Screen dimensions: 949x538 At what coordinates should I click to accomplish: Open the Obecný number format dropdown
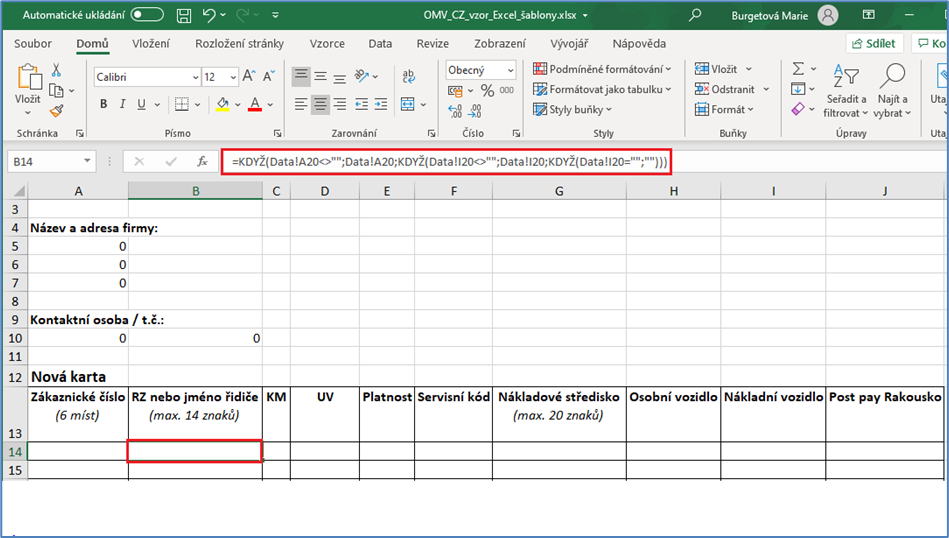point(510,70)
